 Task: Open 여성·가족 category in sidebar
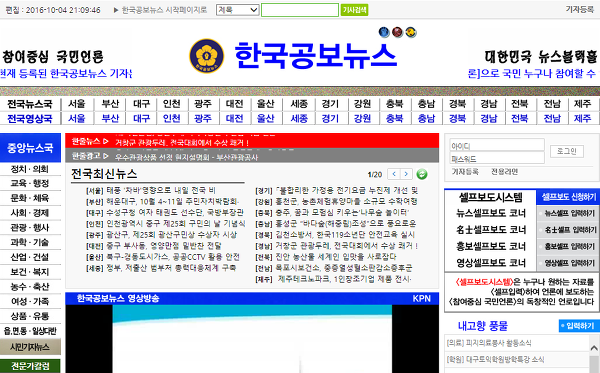point(30,301)
